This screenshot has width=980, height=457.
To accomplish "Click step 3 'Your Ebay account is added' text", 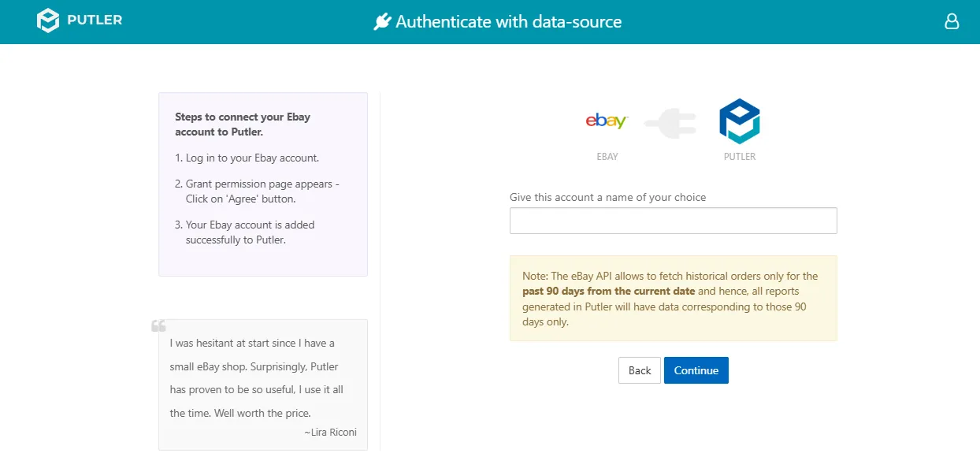I will pos(244,232).
